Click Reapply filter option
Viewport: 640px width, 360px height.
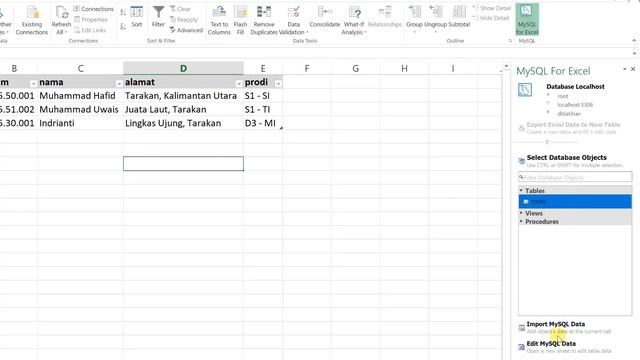(x=184, y=19)
